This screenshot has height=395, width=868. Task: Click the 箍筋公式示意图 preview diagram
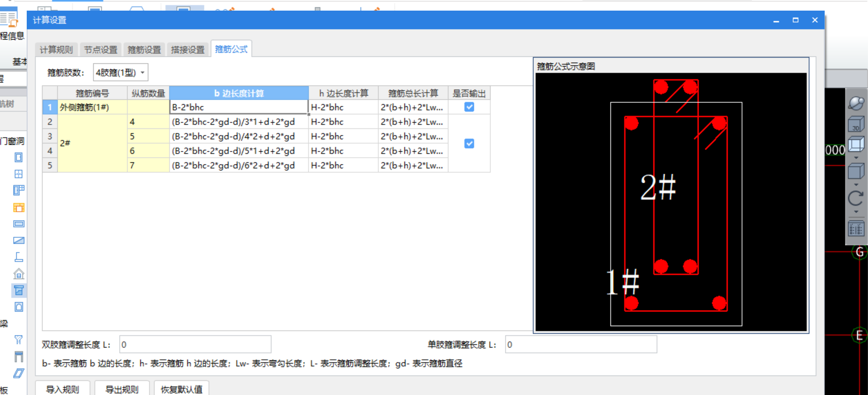click(x=671, y=202)
